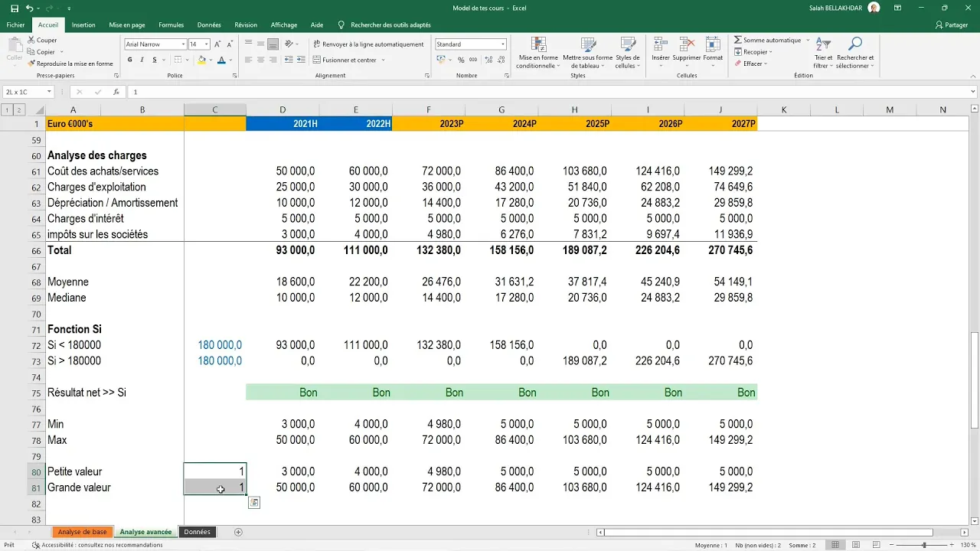The image size is (980, 551).
Task: Apply the blue font color A
Action: point(221,60)
